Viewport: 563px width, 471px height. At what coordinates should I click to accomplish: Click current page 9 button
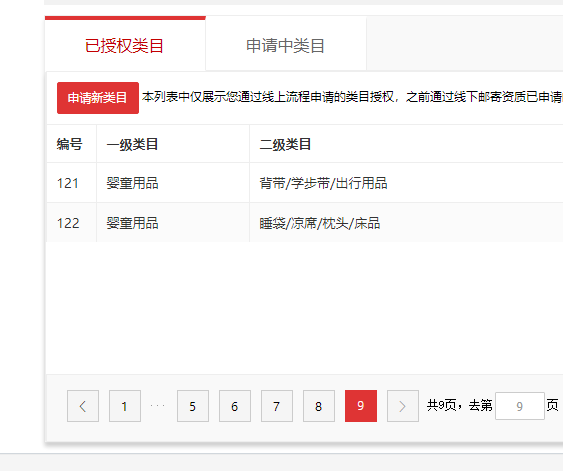361,406
